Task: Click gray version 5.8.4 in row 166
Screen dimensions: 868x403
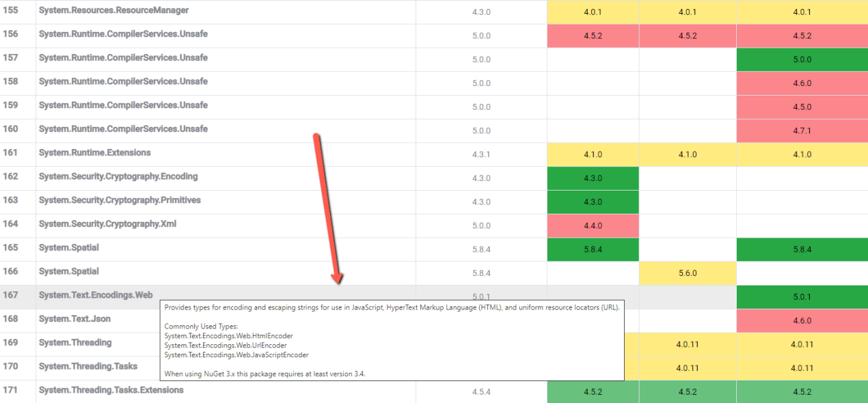Action: [481, 273]
